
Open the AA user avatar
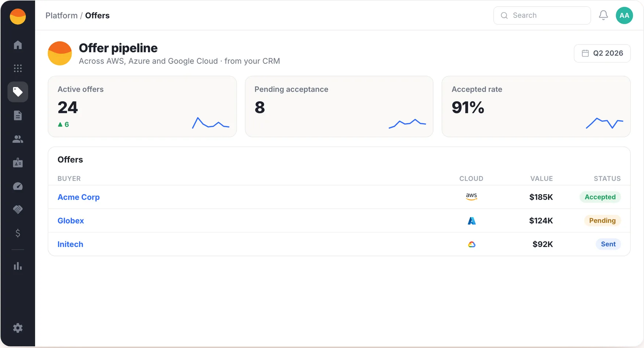point(624,15)
